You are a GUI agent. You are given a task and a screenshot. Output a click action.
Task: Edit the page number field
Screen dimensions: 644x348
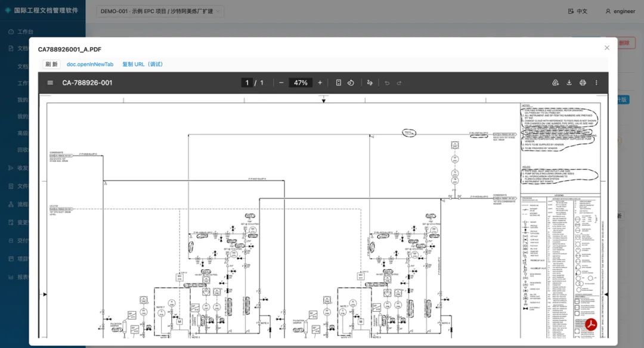[x=247, y=82]
